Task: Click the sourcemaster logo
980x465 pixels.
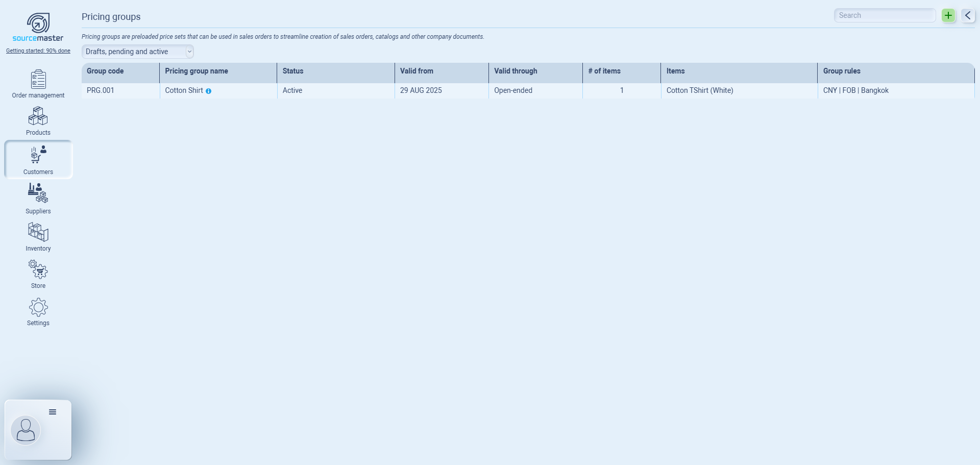Action: [x=38, y=28]
